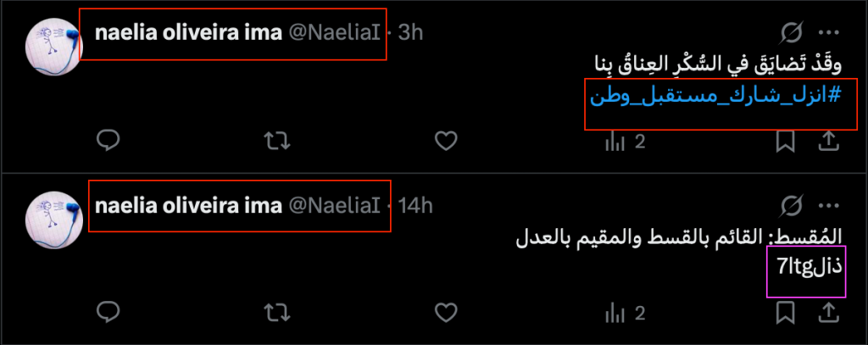
Task: Bookmark the first tweet from 3h ago
Action: click(786, 141)
